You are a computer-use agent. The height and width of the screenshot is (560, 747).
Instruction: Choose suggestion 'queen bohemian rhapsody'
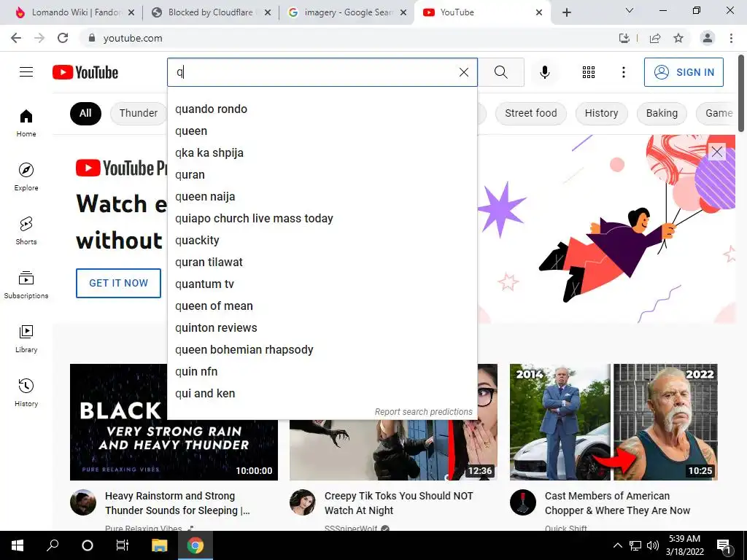(322, 350)
